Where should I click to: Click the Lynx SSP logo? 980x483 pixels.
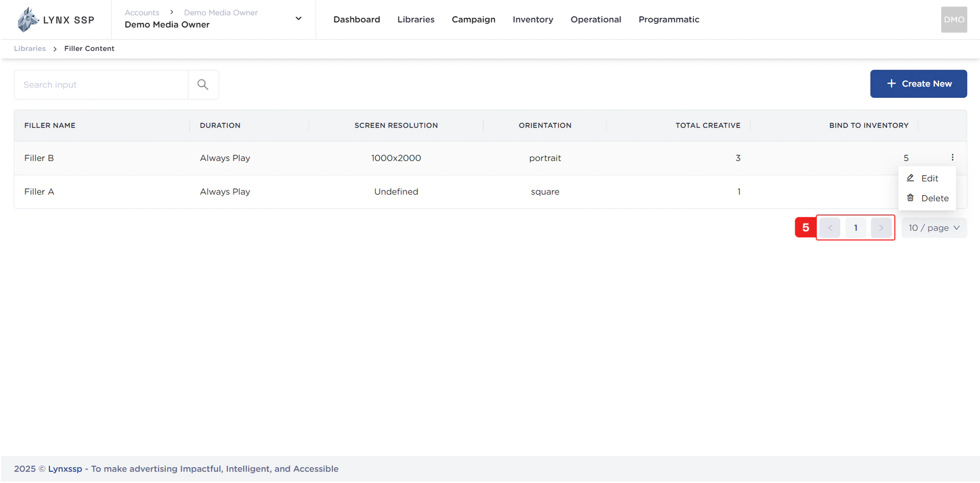click(x=56, y=19)
